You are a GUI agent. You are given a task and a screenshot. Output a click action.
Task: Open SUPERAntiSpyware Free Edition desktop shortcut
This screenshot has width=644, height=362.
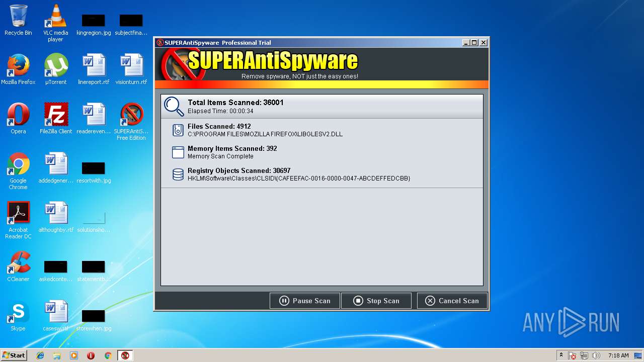coord(131,122)
